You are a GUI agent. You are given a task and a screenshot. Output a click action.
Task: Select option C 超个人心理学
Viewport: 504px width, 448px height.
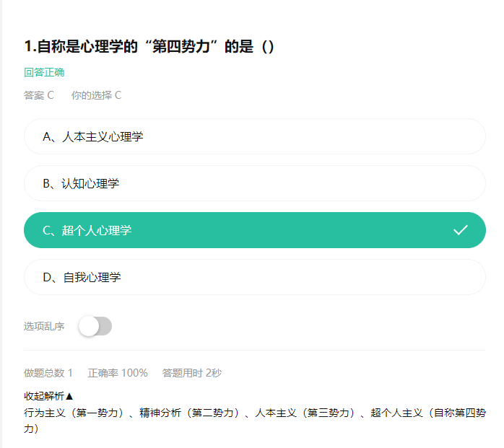pos(255,230)
